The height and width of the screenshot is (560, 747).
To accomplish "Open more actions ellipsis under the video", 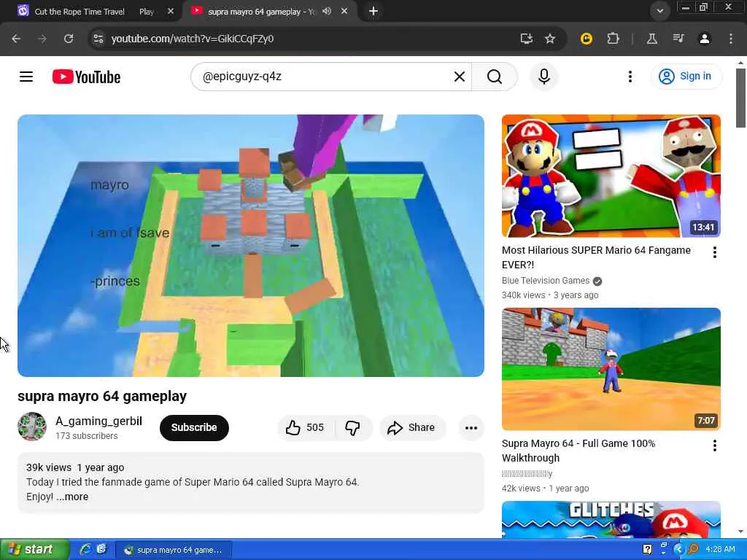I will pos(471,427).
